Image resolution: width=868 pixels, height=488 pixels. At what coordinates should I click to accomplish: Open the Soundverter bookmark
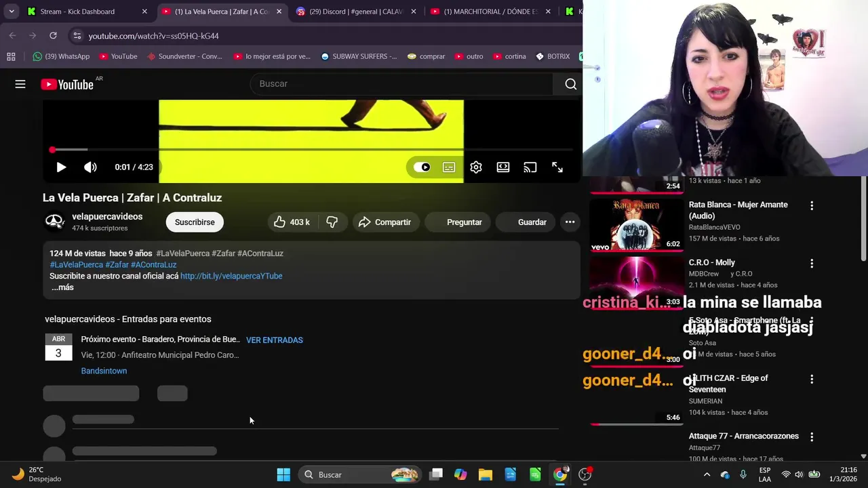(x=184, y=56)
